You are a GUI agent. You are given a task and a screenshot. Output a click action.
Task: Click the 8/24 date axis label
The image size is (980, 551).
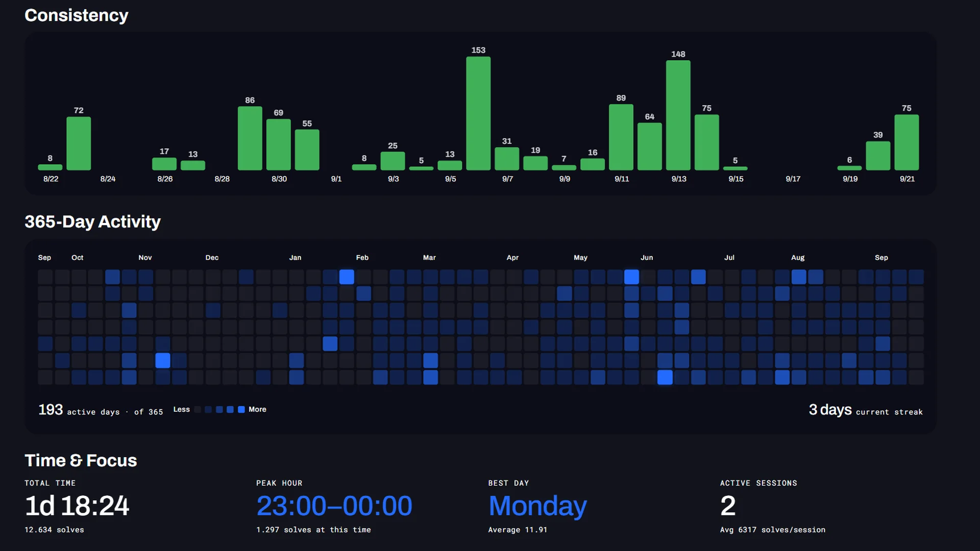[x=108, y=179]
